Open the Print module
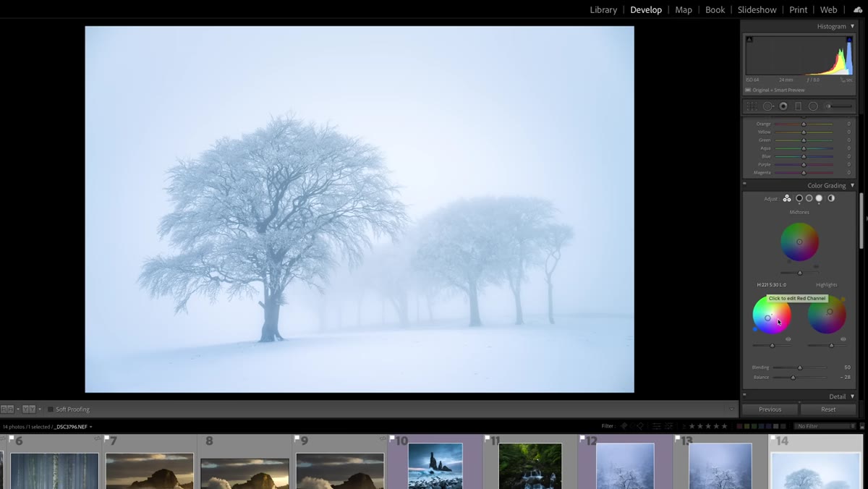Image resolution: width=868 pixels, height=489 pixels. [799, 9]
